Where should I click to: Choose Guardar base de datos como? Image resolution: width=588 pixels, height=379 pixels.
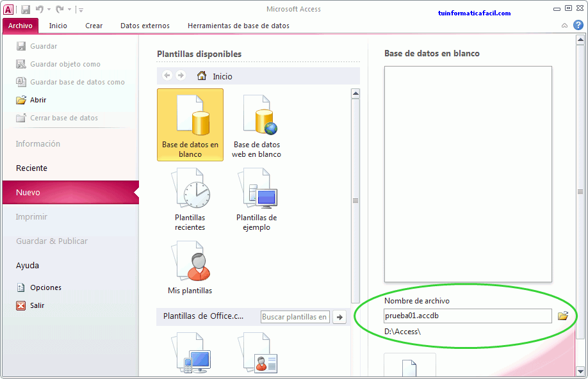pos(78,82)
